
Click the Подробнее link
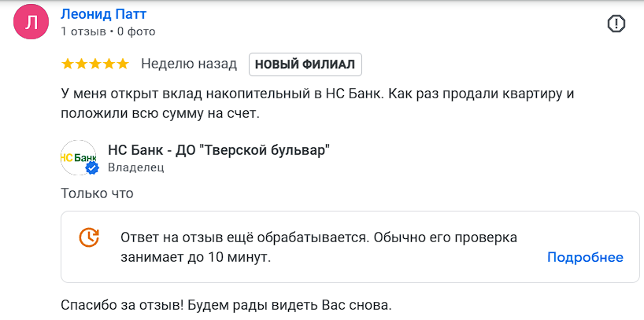[x=585, y=257]
